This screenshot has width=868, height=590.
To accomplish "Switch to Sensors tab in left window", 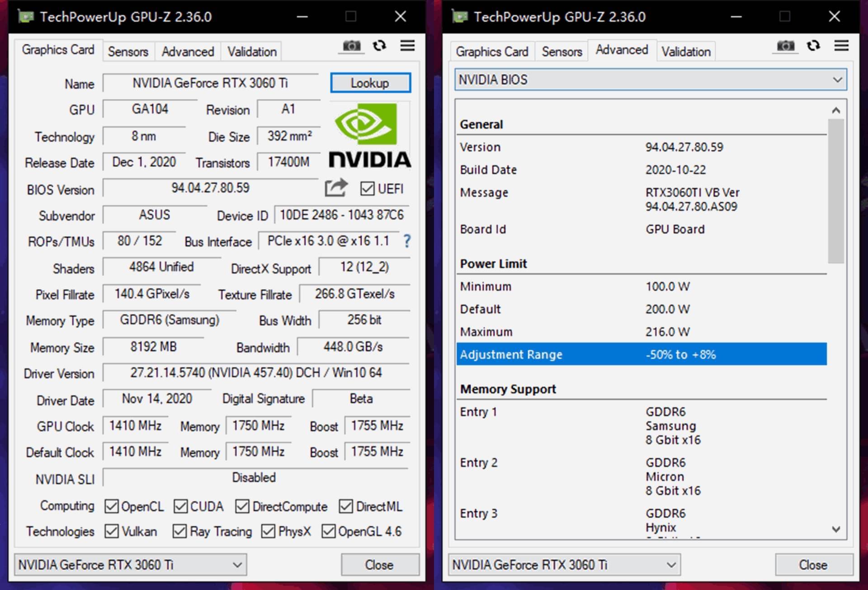I will [128, 52].
